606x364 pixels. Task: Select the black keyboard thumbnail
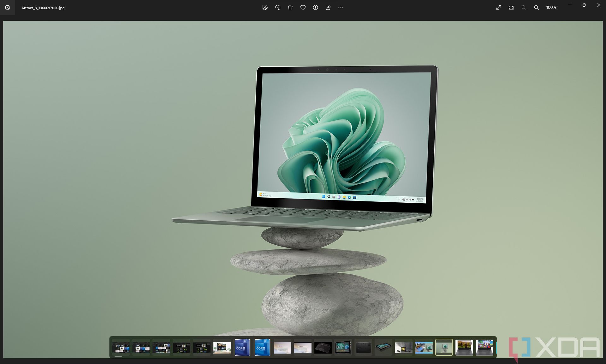(323, 348)
